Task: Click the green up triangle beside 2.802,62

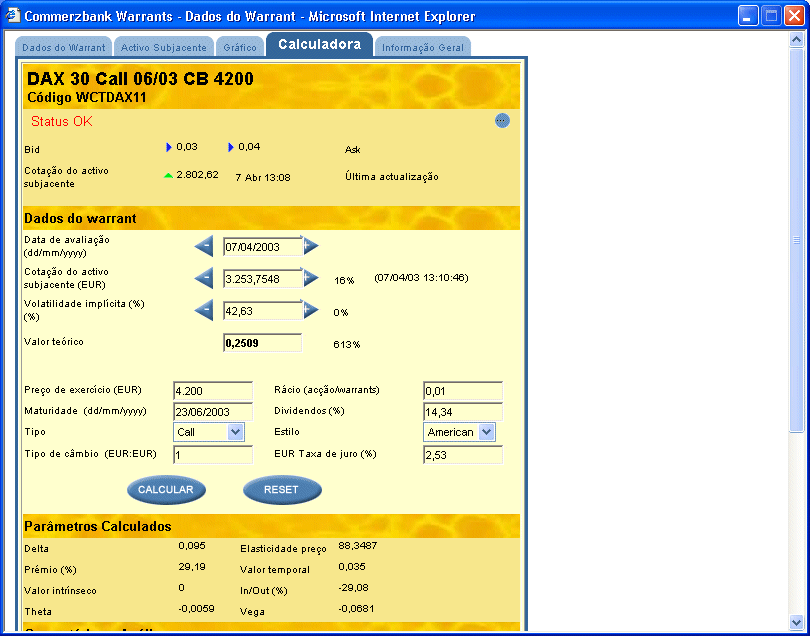Action: coord(168,176)
